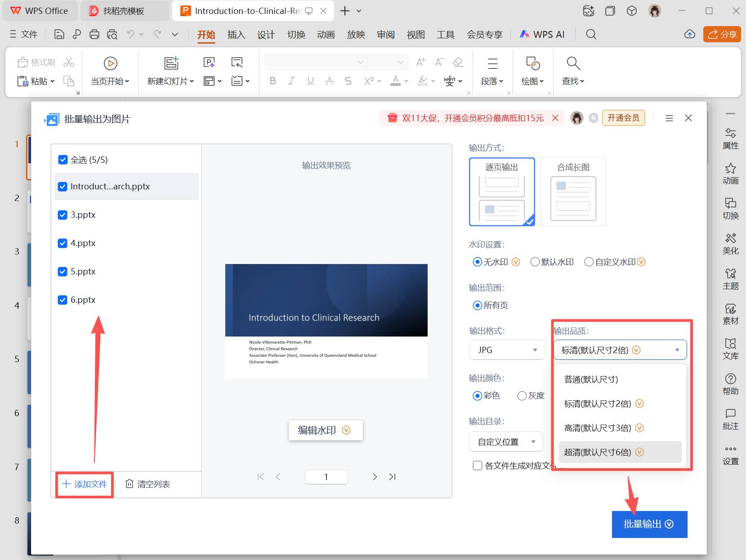Open the 属性 panel in right sidebar
Screen dimensions: 746x560
(730, 138)
